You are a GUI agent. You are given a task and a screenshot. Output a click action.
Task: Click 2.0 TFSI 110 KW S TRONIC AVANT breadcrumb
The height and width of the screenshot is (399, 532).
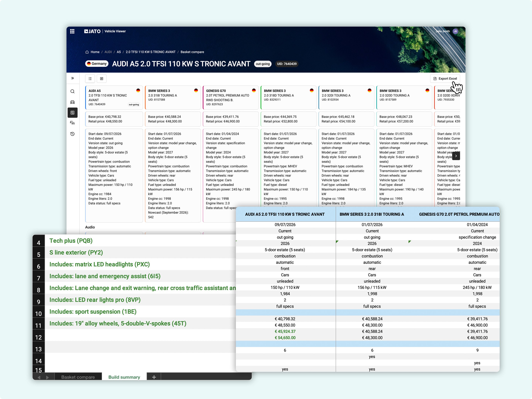[x=151, y=52]
